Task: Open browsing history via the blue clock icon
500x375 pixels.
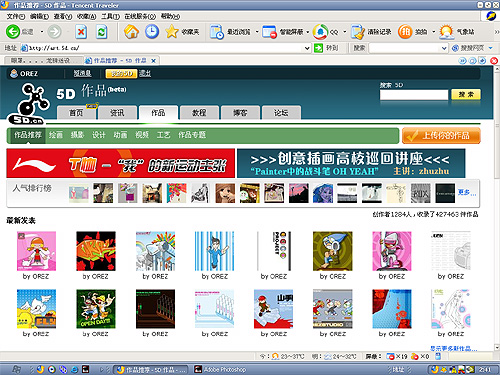Action: (x=152, y=32)
